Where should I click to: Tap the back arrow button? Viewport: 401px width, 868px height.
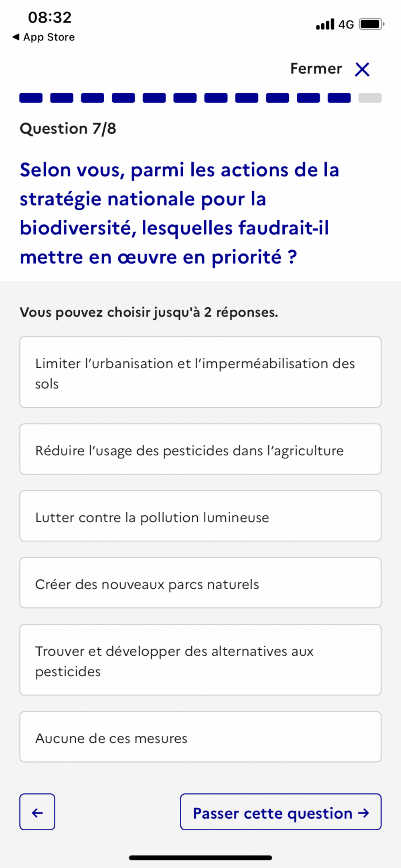[37, 811]
